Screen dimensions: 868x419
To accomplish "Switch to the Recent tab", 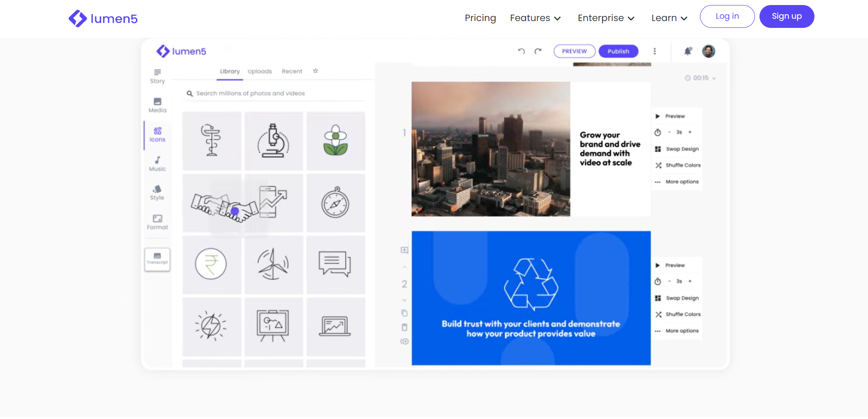I will [x=292, y=71].
